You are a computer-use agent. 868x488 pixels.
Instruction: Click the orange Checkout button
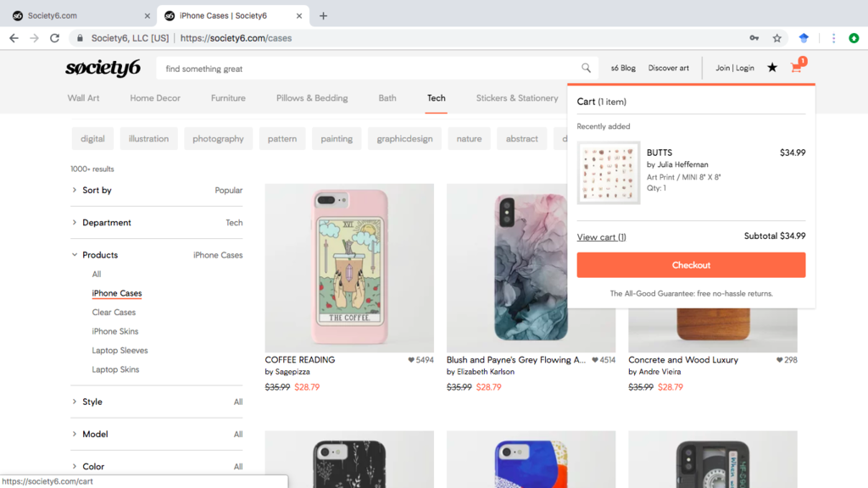(x=691, y=265)
